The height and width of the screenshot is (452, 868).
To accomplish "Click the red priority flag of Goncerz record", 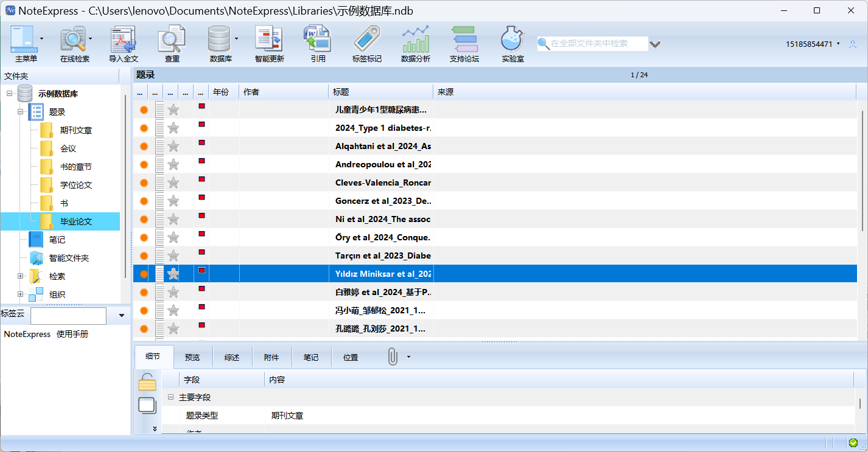I will 201,198.
